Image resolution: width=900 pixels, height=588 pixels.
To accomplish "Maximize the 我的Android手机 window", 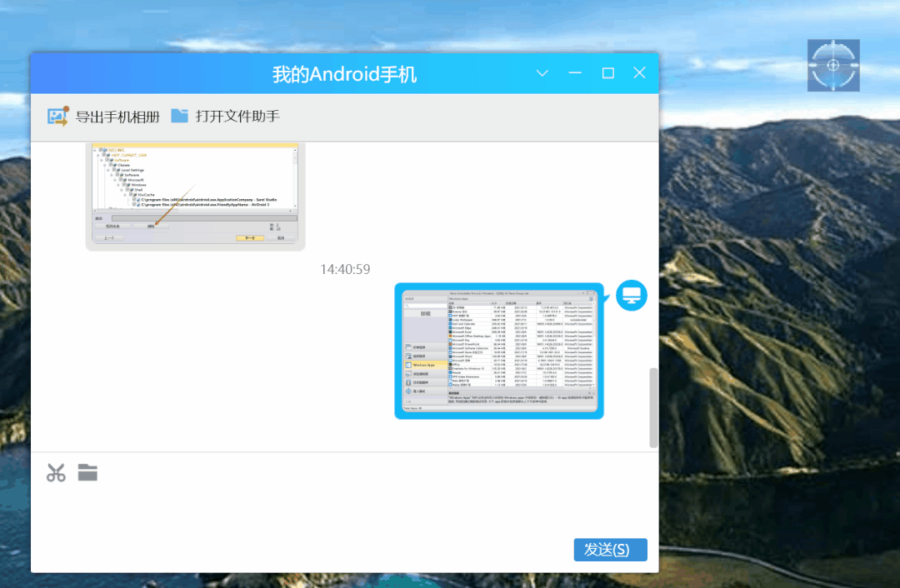I will click(607, 73).
